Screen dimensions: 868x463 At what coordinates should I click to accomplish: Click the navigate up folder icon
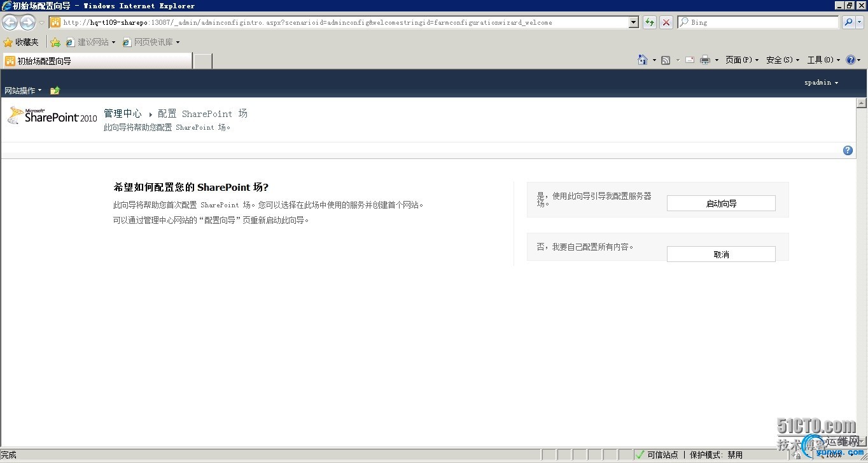[x=55, y=90]
